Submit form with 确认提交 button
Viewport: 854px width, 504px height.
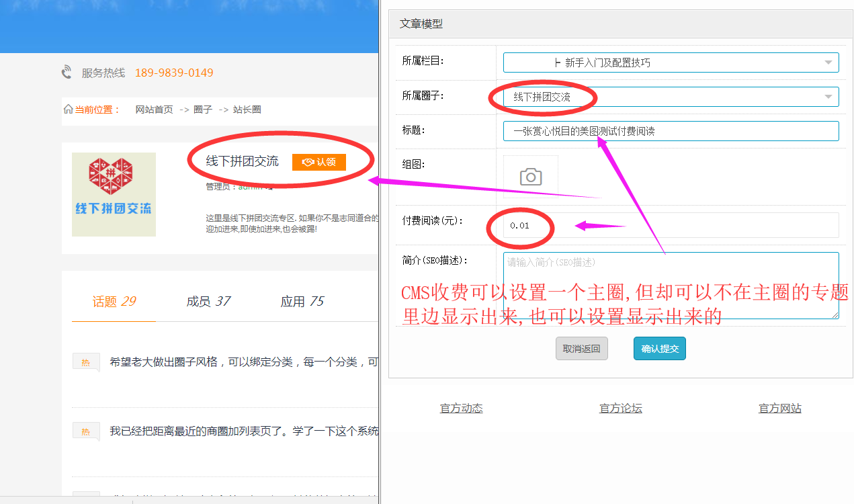(x=659, y=349)
